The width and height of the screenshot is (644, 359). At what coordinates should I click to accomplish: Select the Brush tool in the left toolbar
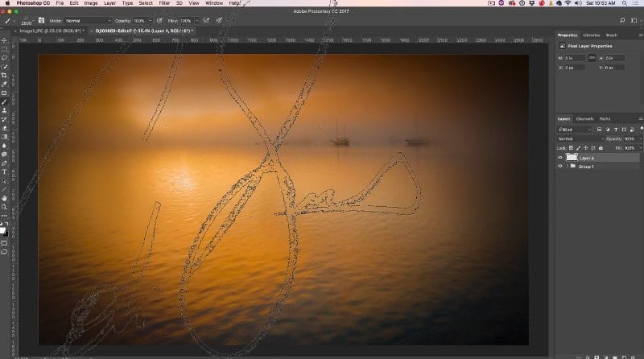click(x=4, y=102)
